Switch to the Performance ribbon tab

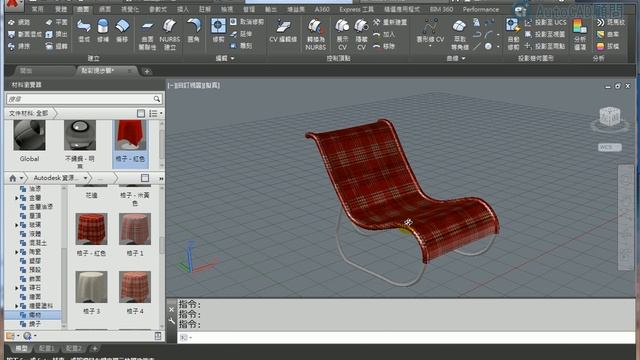point(481,9)
